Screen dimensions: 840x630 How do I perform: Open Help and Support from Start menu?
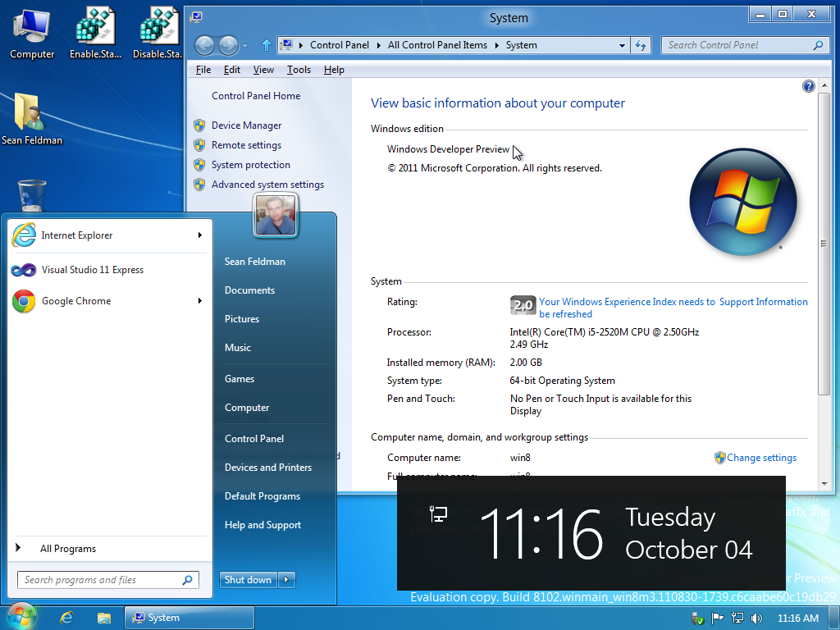[x=263, y=526]
